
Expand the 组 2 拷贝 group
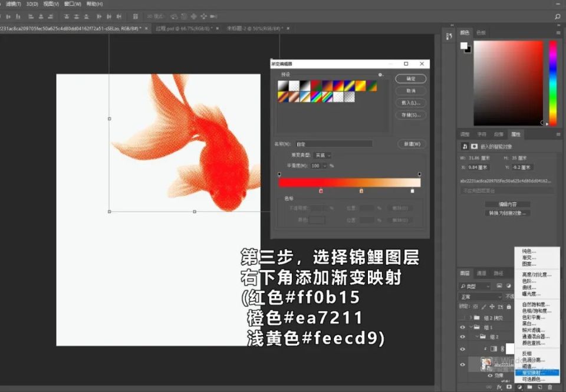pyautogui.click(x=470, y=318)
